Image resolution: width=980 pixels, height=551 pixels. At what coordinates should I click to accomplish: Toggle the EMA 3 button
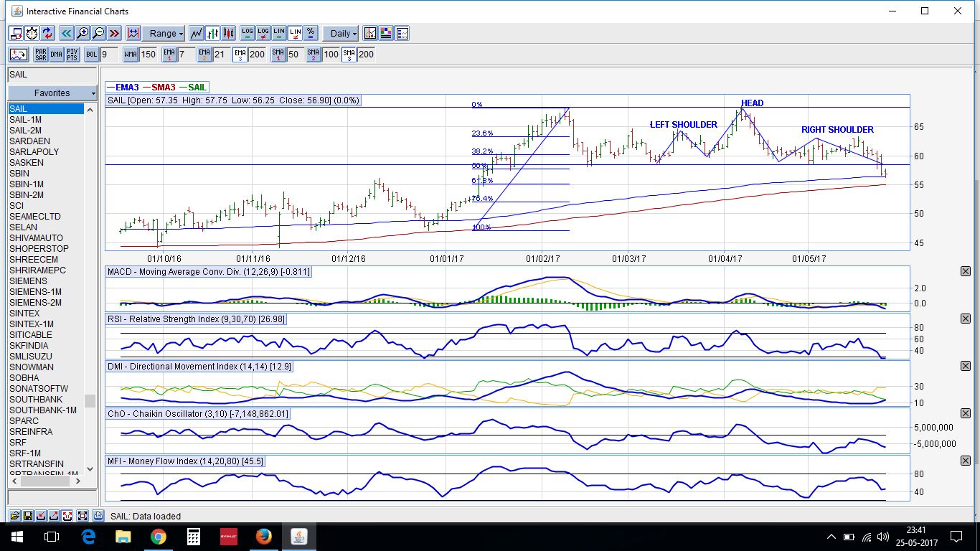[x=240, y=54]
